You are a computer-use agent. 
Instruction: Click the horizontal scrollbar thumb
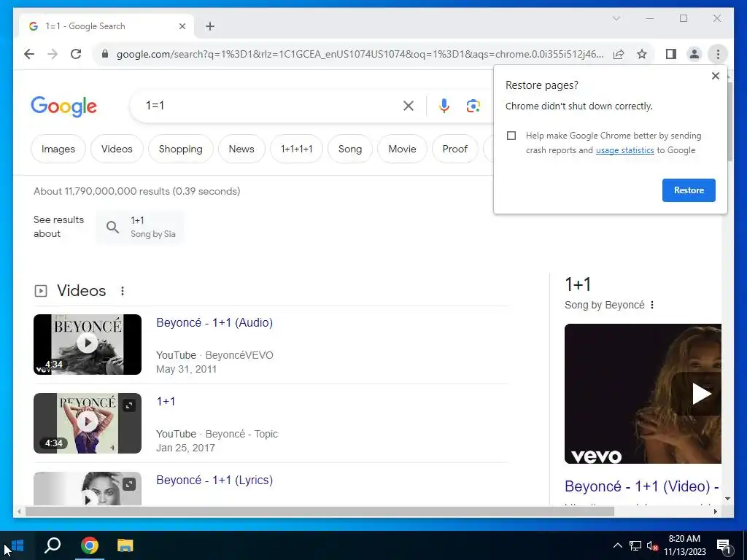pyautogui.click(x=320, y=511)
